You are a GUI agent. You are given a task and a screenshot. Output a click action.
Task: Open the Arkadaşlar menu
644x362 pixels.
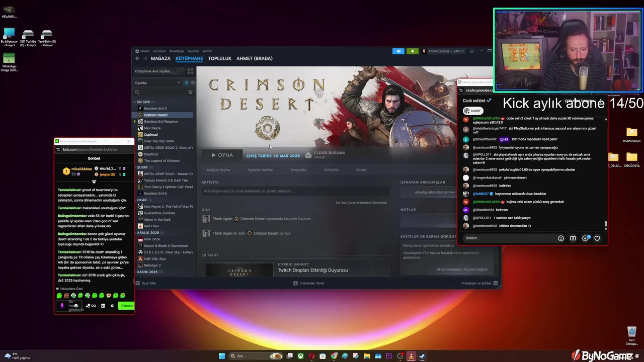click(177, 51)
